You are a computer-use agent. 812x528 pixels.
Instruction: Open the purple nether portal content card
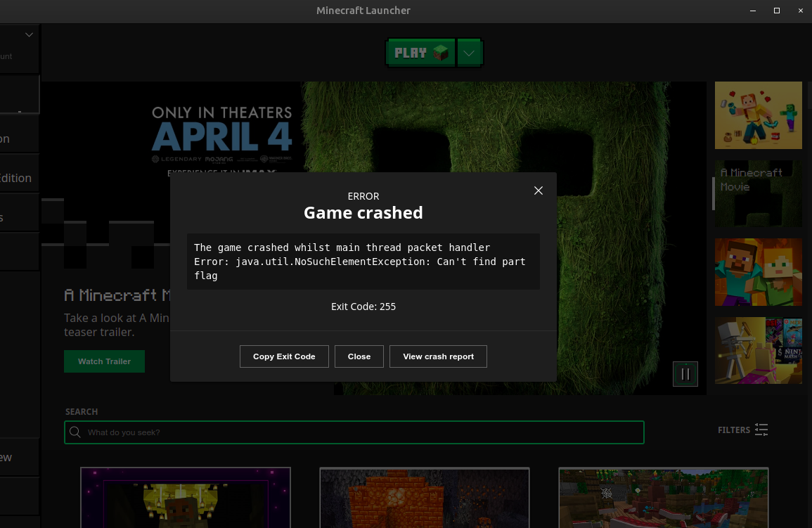pyautogui.click(x=186, y=498)
